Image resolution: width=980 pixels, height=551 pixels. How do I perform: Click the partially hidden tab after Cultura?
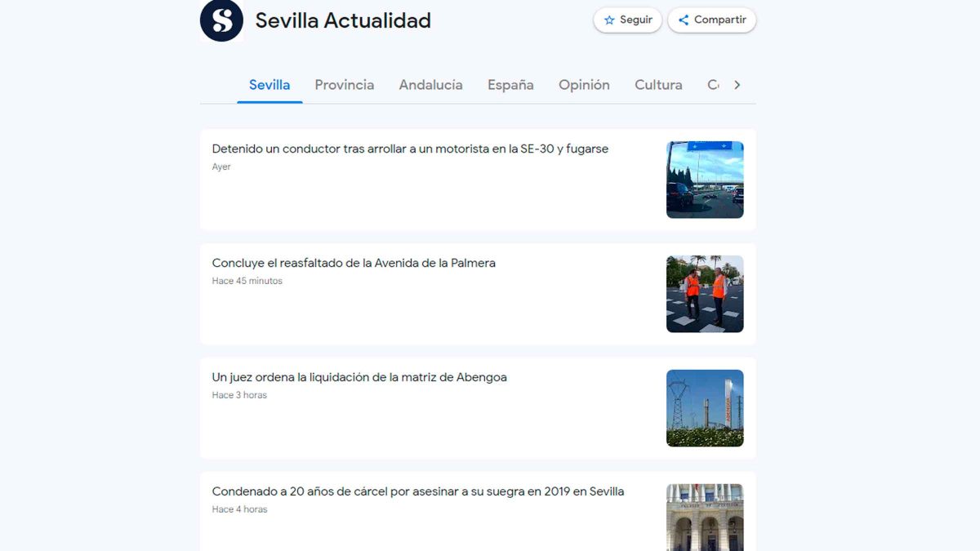click(713, 85)
